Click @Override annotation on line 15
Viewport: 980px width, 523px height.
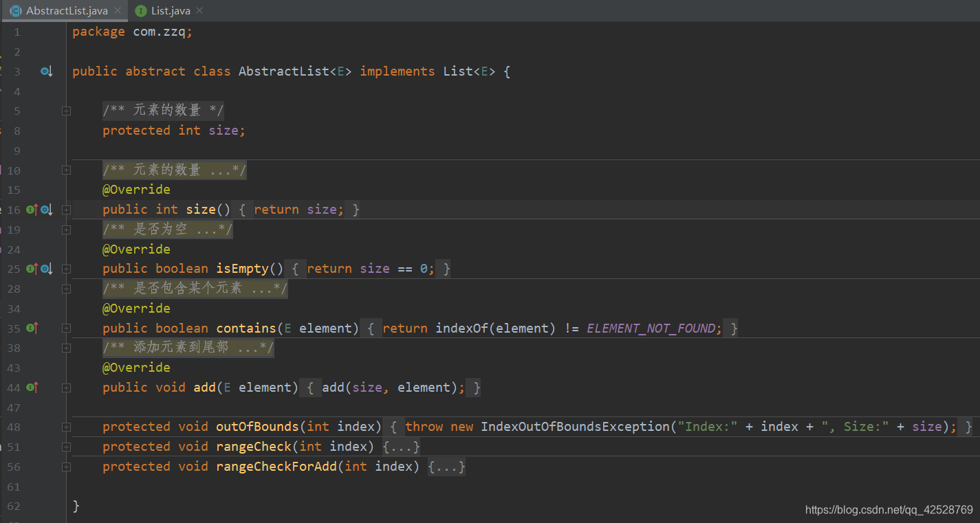pyautogui.click(x=136, y=190)
